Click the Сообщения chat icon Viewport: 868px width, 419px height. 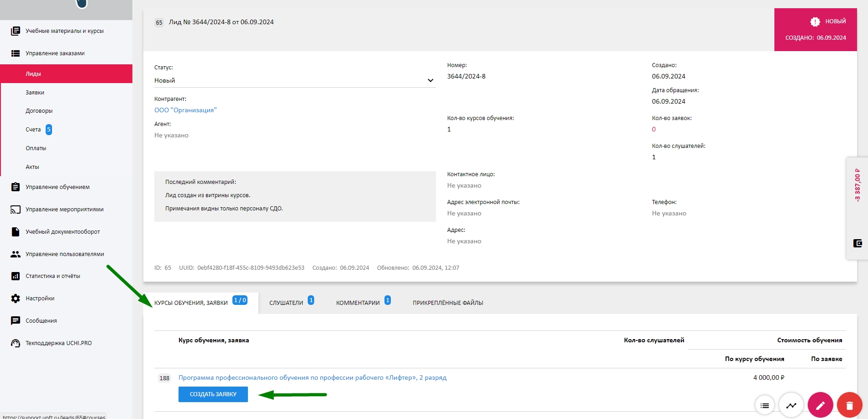coord(16,321)
